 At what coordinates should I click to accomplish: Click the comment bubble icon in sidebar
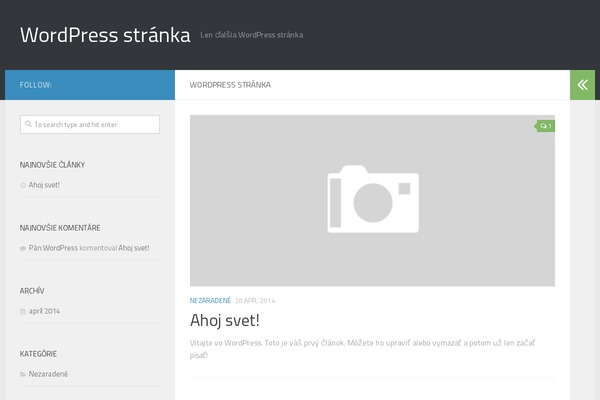point(23,248)
